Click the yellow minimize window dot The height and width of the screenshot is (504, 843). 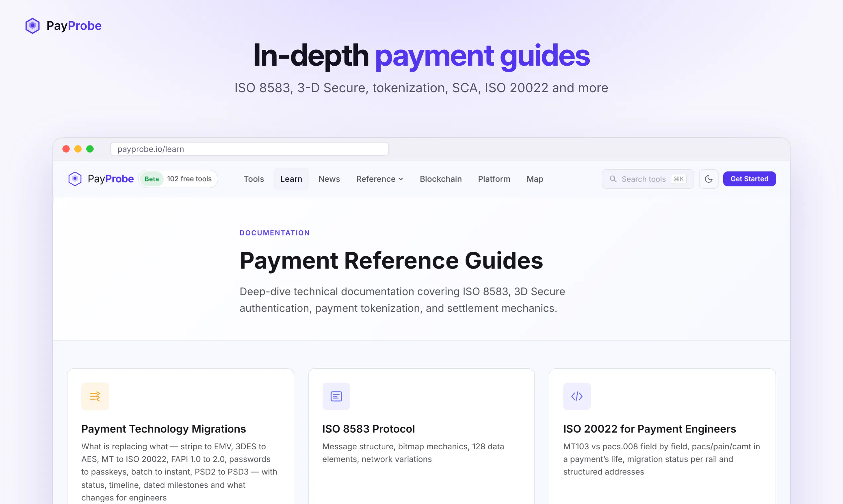[x=78, y=149]
